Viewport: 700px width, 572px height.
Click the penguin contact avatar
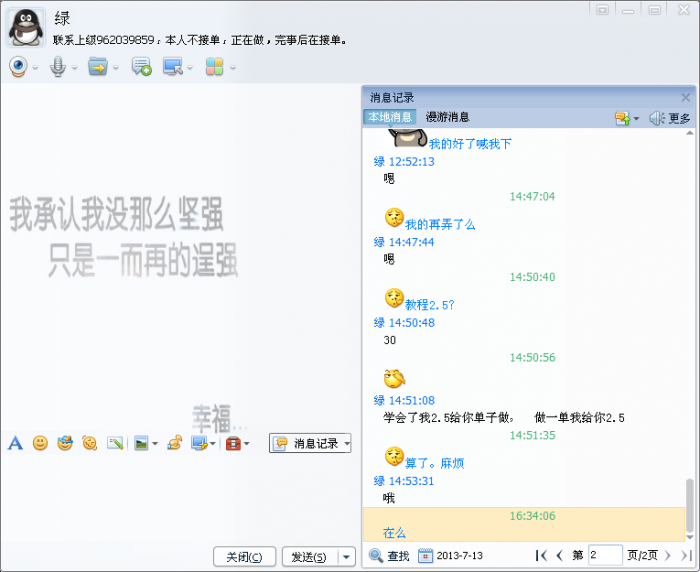(x=26, y=28)
